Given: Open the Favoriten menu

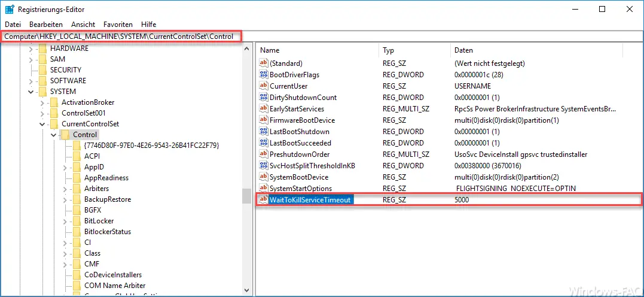Looking at the screenshot, I should pos(118,25).
